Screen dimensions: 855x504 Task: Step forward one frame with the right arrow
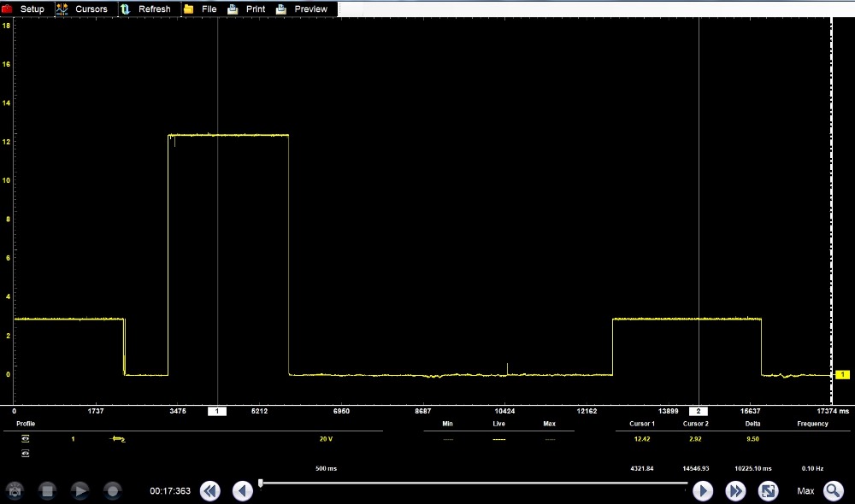702,490
